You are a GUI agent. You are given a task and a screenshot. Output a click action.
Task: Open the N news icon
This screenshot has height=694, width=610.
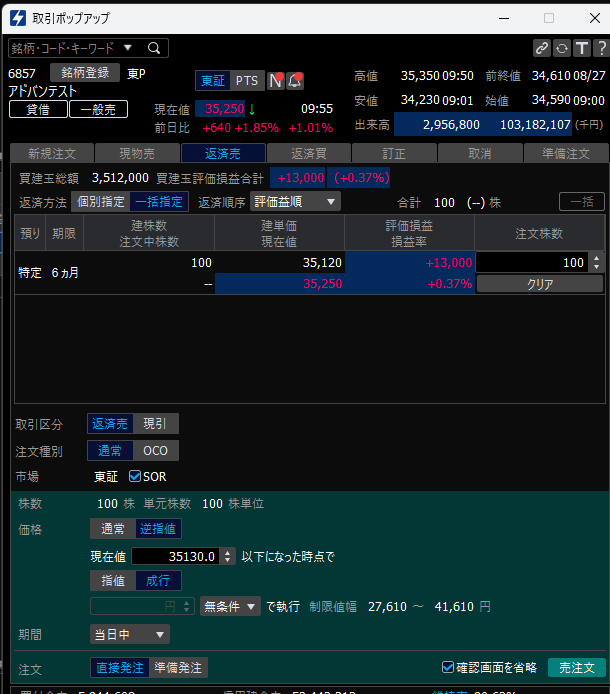[276, 81]
